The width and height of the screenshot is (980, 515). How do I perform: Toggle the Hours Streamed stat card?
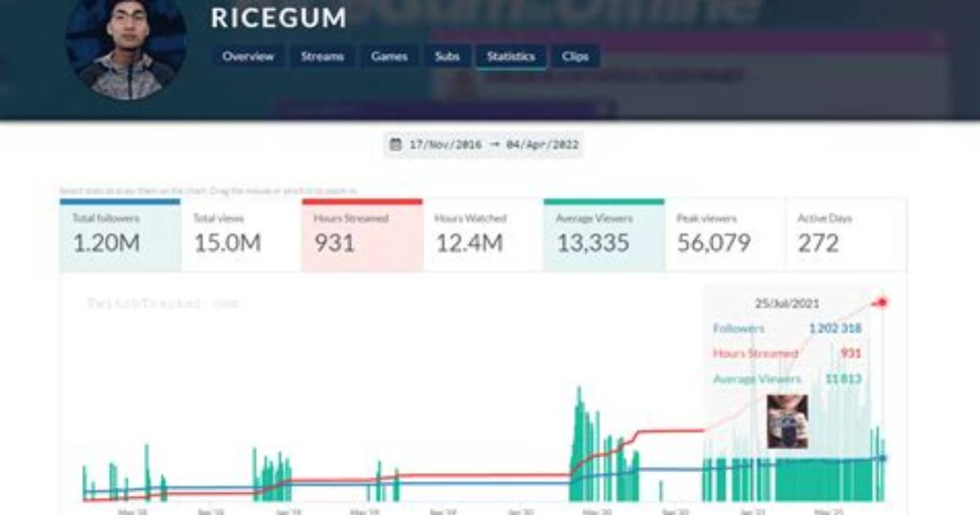(362, 235)
